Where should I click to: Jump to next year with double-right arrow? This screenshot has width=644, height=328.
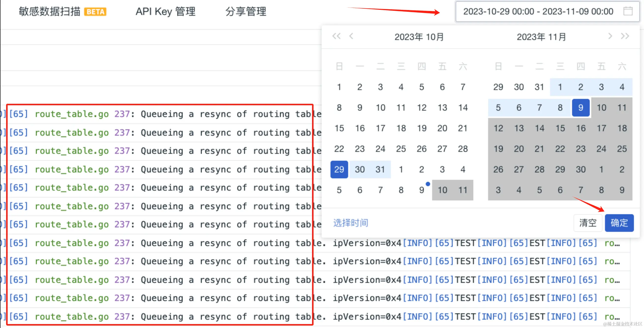tap(625, 36)
